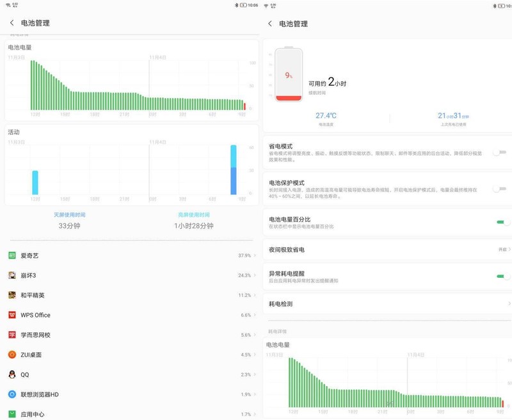Tap the red low-battery bar in right chart
The height and width of the screenshot is (420, 512).
coord(502,403)
